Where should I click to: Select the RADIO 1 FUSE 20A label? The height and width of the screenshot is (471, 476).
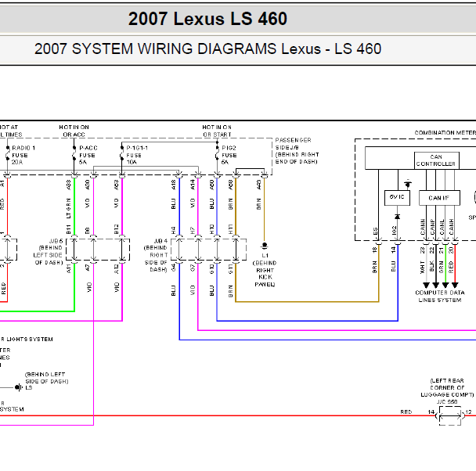point(23,155)
